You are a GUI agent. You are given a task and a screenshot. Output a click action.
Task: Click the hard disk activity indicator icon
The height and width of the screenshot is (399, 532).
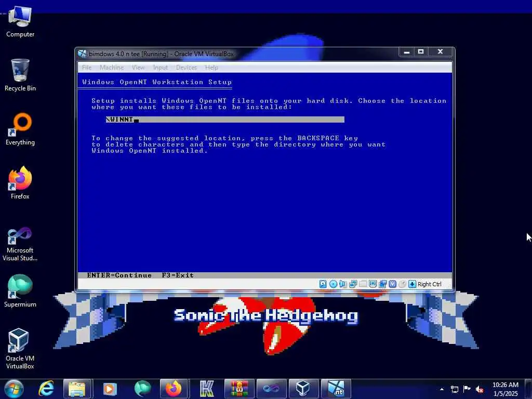(323, 284)
